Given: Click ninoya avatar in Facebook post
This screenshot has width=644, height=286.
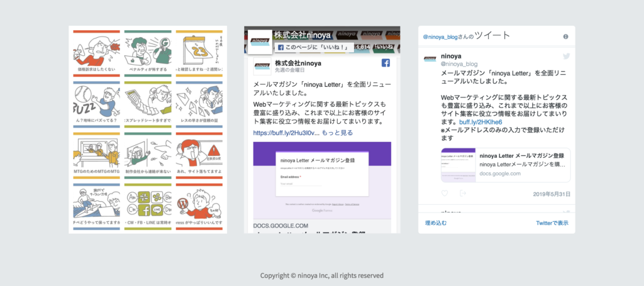Looking at the screenshot, I should 262,67.
